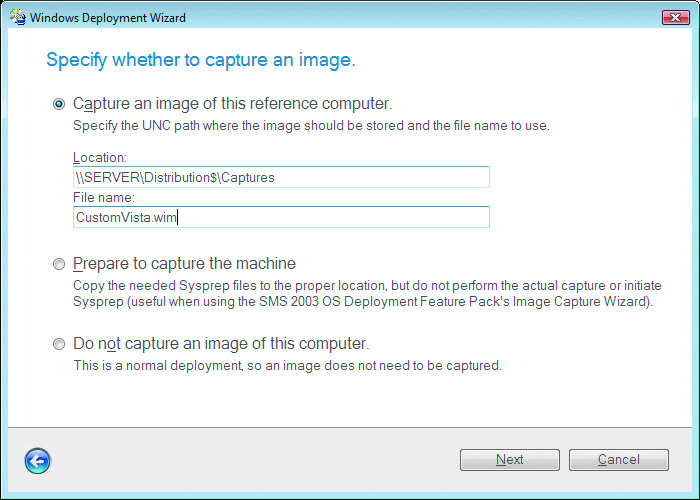This screenshot has width=700, height=500.
Task: Click the 'Prepare to capture the machine' label
Action: [x=184, y=263]
